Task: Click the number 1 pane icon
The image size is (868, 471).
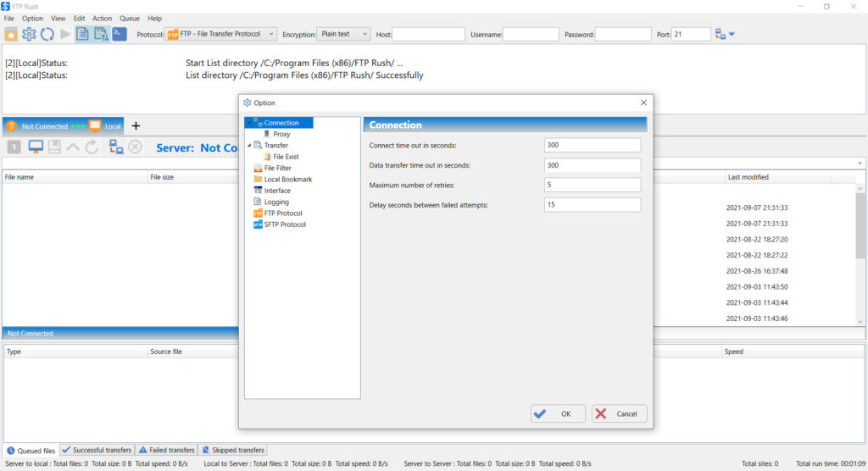Action: click(x=14, y=147)
